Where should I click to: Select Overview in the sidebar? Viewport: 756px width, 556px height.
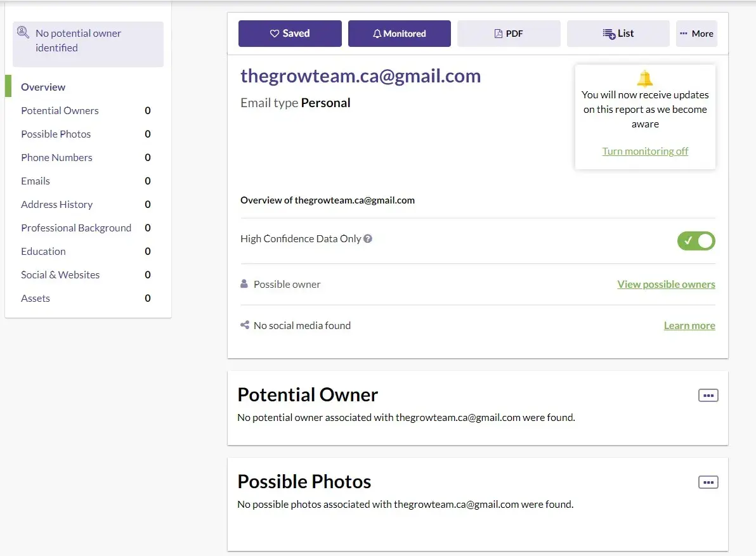(43, 87)
